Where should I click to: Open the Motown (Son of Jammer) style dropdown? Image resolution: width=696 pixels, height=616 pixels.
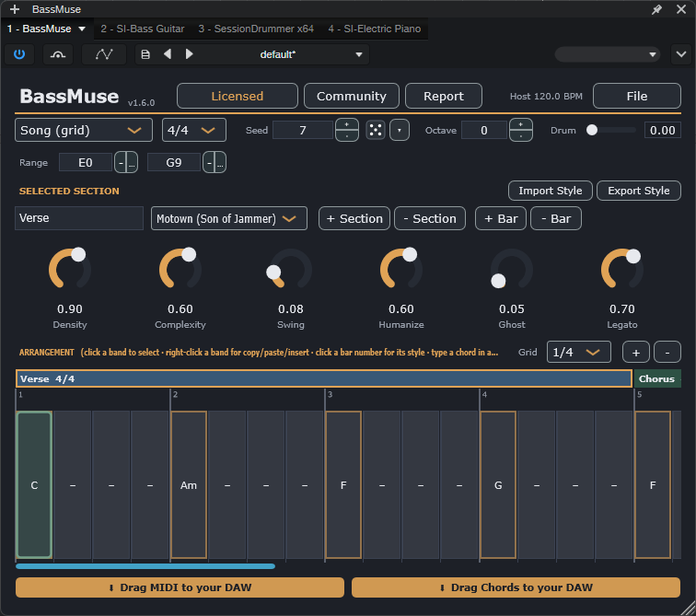point(229,218)
